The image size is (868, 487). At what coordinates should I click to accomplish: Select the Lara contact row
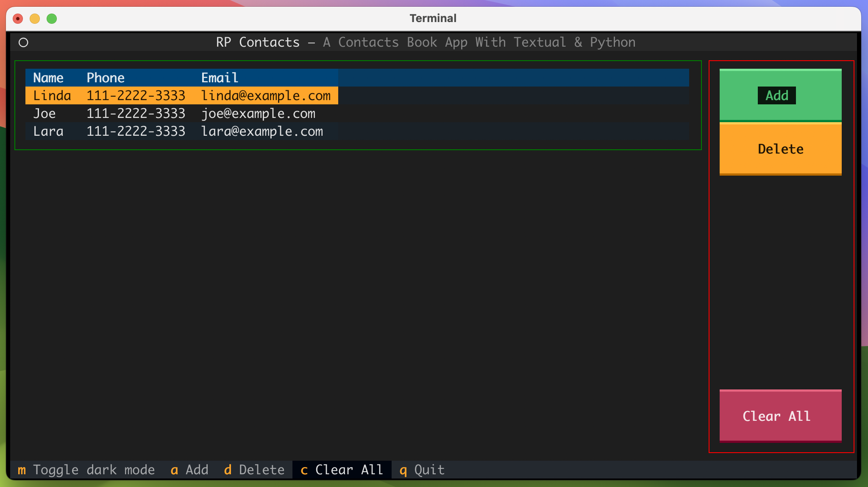(48, 132)
